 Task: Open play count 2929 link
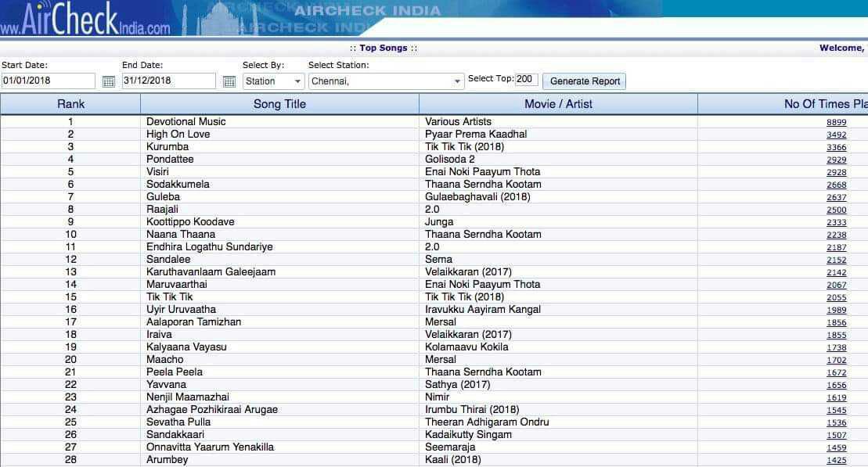tap(837, 160)
